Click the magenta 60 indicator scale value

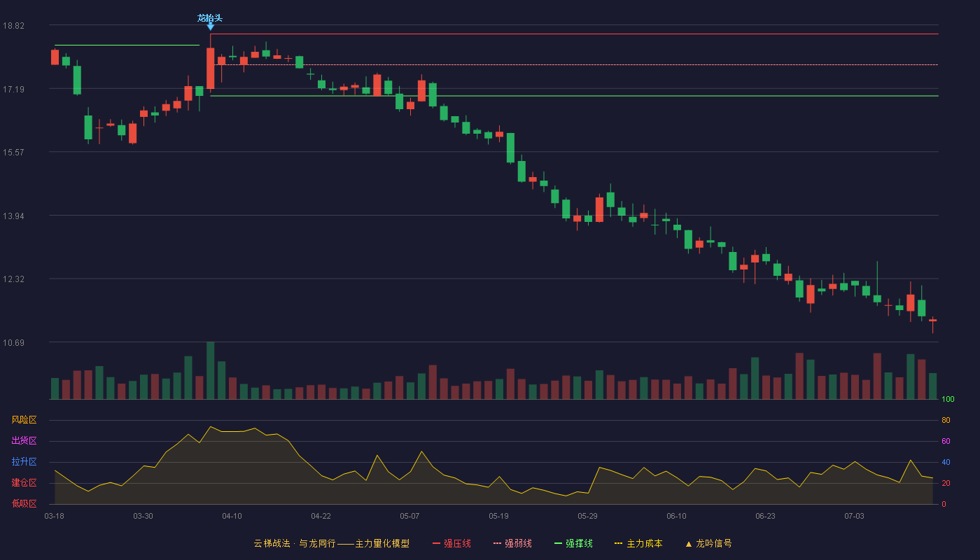coord(946,441)
